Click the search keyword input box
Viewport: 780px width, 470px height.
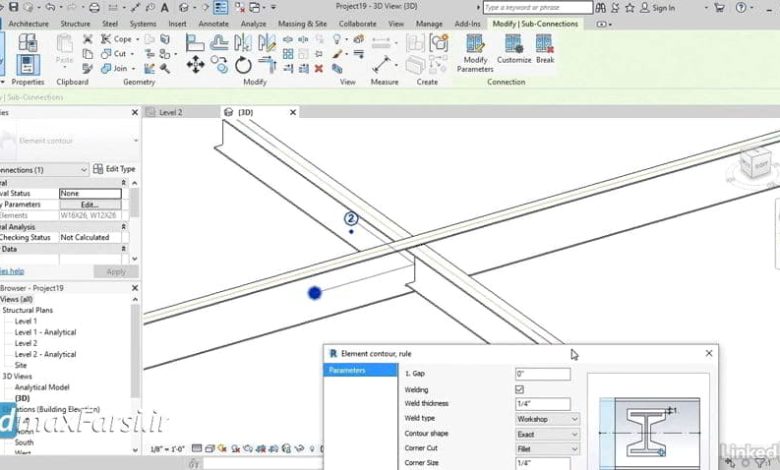point(537,7)
